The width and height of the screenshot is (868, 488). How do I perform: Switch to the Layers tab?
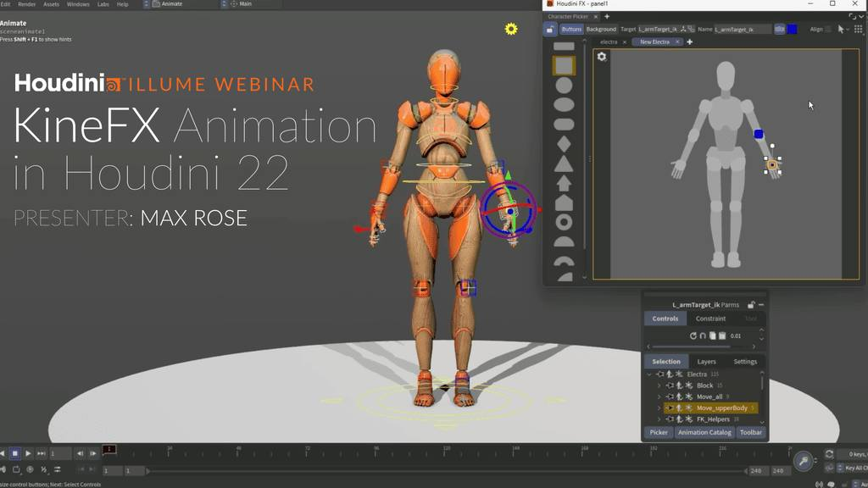coord(706,362)
